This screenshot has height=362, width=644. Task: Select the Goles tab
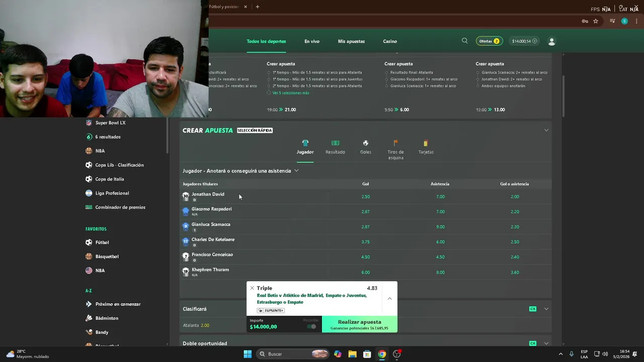click(366, 147)
